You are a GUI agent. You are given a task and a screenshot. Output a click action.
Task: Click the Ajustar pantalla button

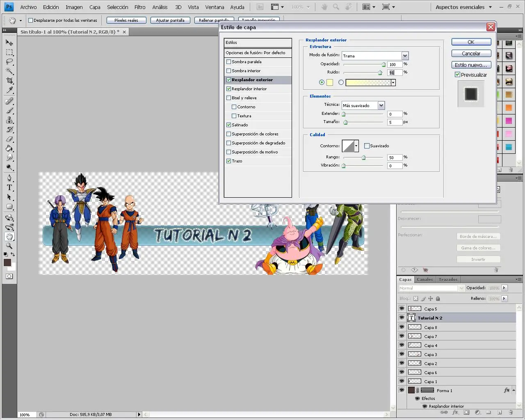click(x=170, y=20)
